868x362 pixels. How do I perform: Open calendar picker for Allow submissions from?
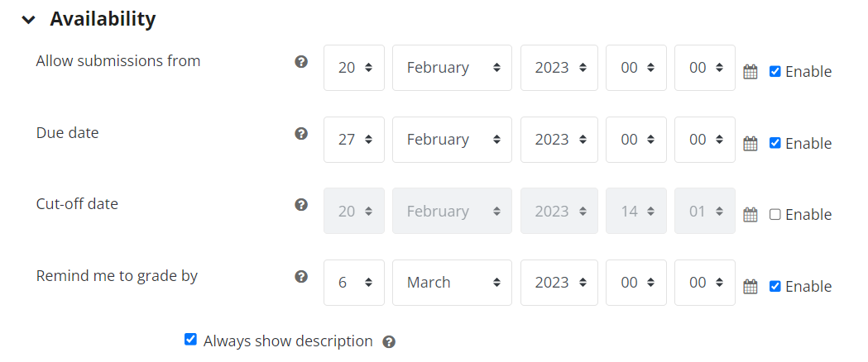click(x=751, y=72)
